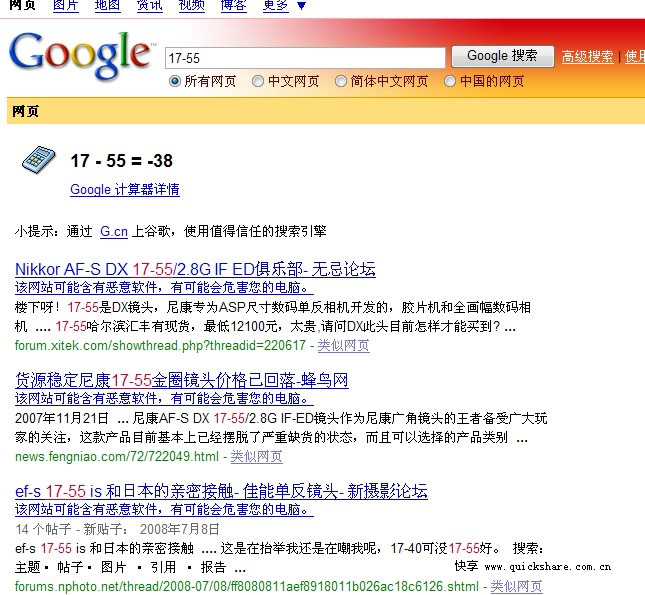This screenshot has width=645, height=595.
Task: Click the forum.xitek.com URL text
Action: click(160, 345)
